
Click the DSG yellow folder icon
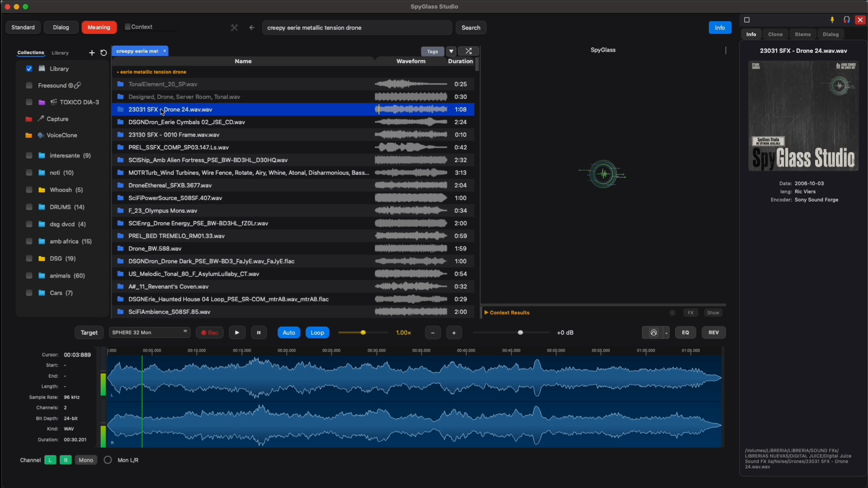pos(42,259)
